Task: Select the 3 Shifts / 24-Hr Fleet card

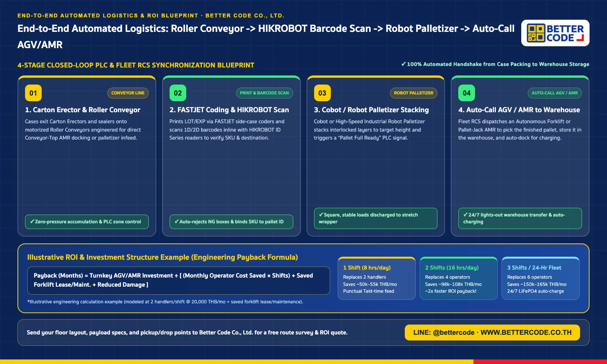Action: point(541,279)
